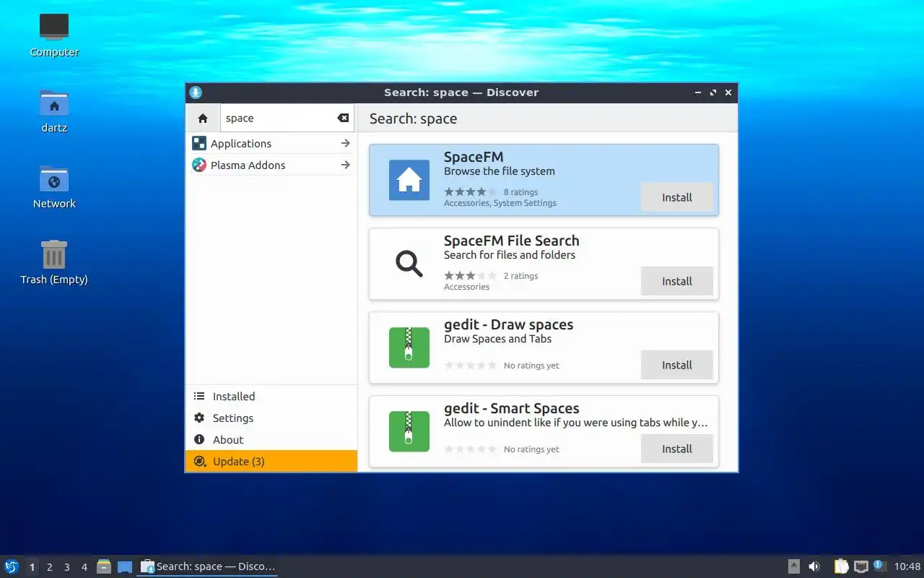The image size is (924, 578).
Task: Click the "gedit - Smart Spaces" title
Action: tap(512, 408)
